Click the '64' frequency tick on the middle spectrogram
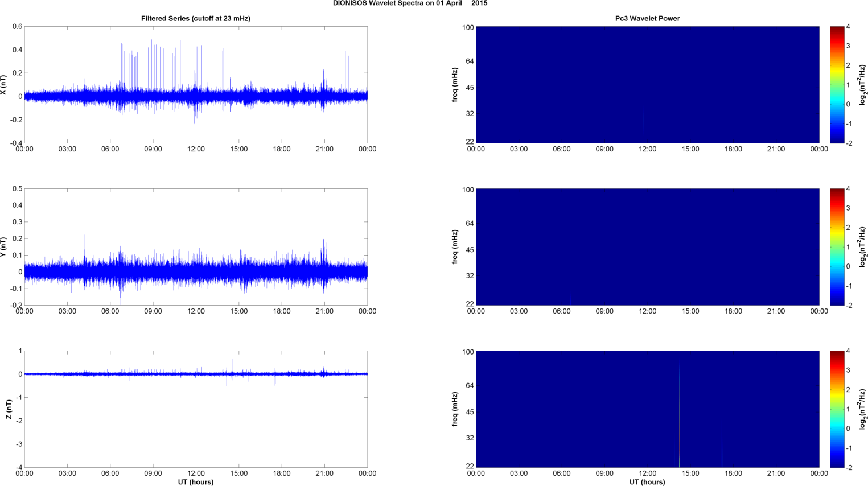This screenshot has width=868, height=486. pyautogui.click(x=470, y=223)
